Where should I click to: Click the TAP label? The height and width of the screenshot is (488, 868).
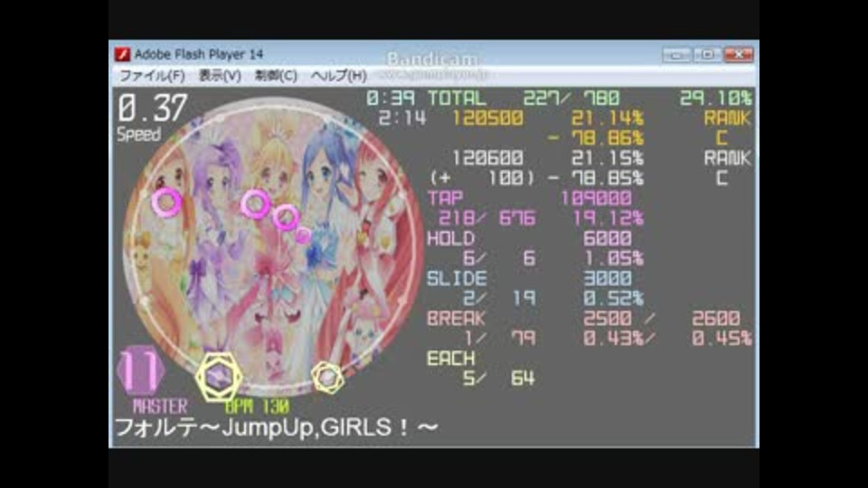[x=445, y=198]
